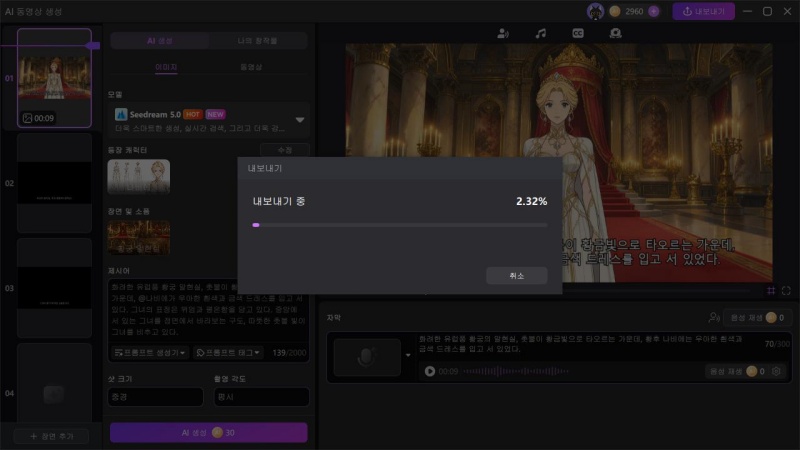
Task: Select the 이미지 sub-tab
Action: pyautogui.click(x=166, y=67)
